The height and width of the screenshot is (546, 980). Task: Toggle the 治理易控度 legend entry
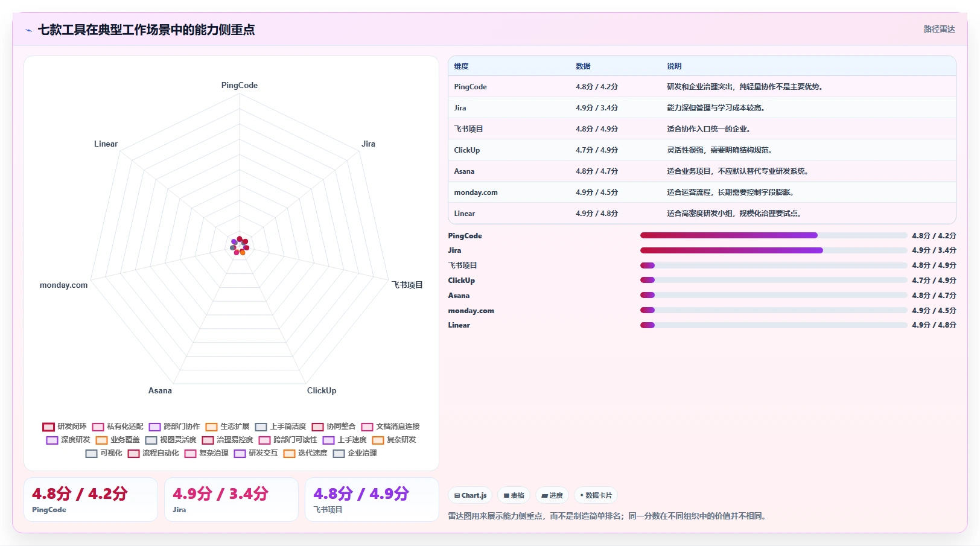[227, 440]
